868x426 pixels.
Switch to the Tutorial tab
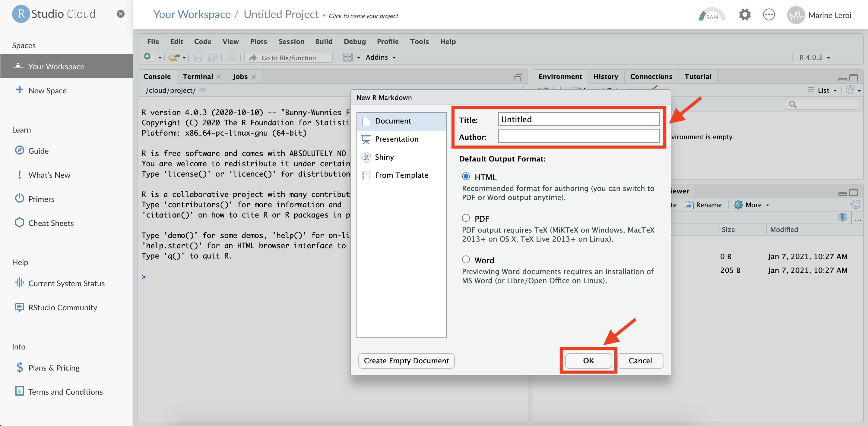tap(698, 77)
